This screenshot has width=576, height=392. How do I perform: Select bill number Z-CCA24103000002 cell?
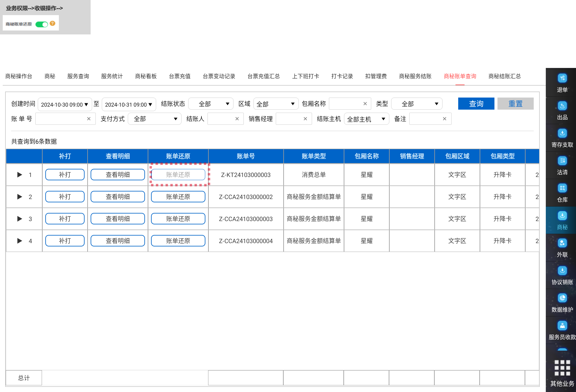tap(246, 197)
